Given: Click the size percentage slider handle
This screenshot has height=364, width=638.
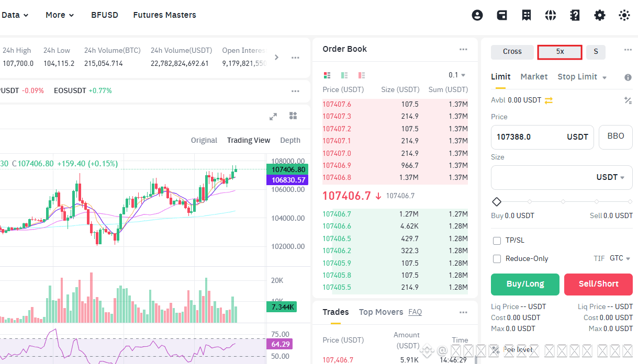Looking at the screenshot, I should tap(497, 202).
